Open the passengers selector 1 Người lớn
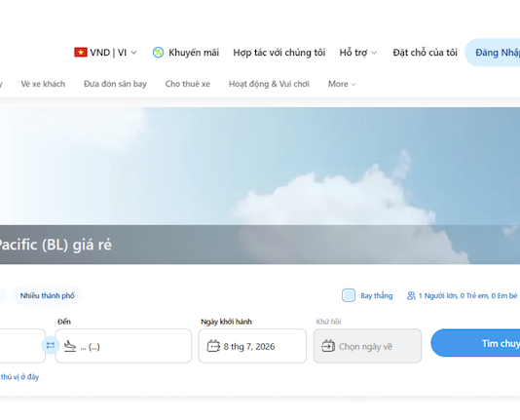 coord(463,295)
